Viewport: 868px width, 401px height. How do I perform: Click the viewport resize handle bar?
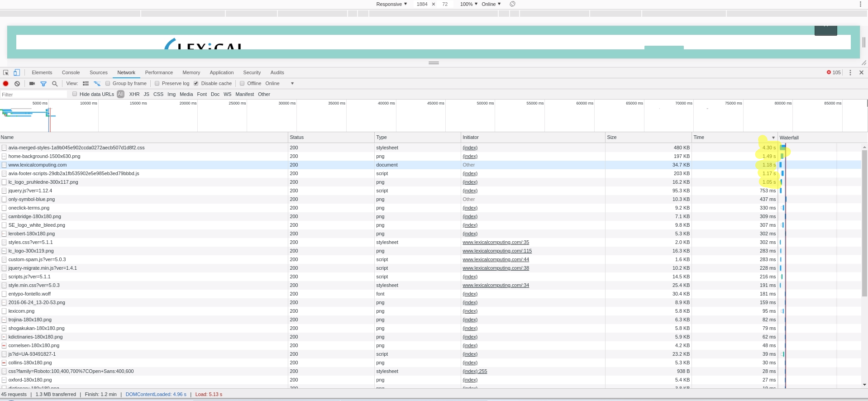434,63
